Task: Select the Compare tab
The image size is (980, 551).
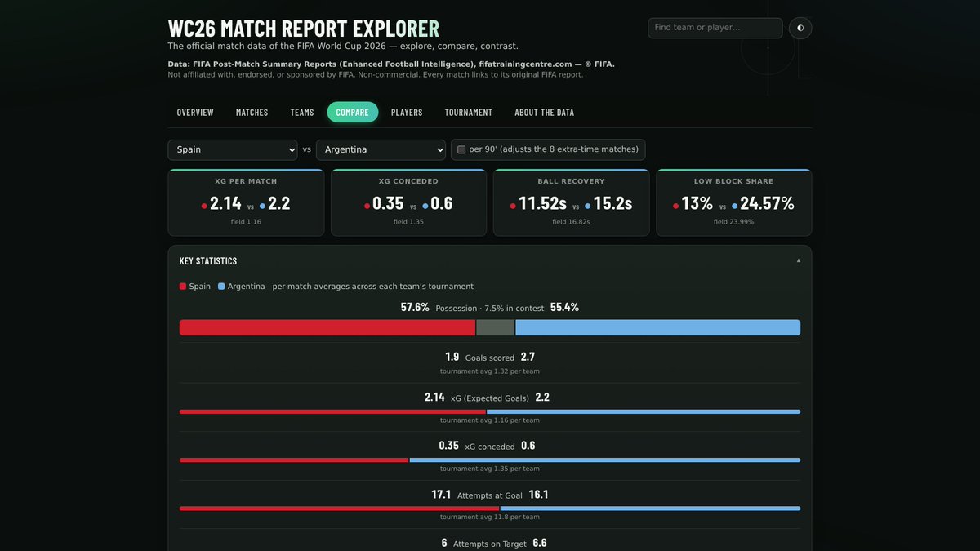Action: coord(353,113)
